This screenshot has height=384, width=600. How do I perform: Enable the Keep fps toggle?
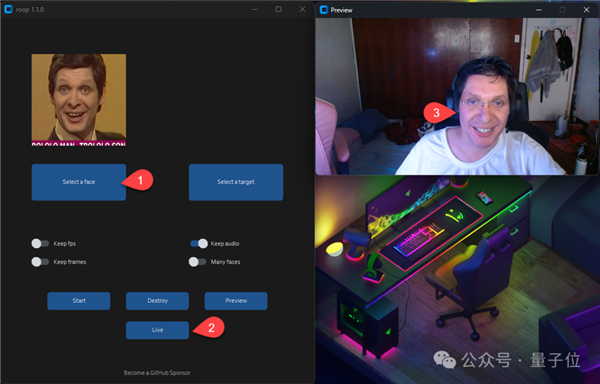tap(40, 244)
